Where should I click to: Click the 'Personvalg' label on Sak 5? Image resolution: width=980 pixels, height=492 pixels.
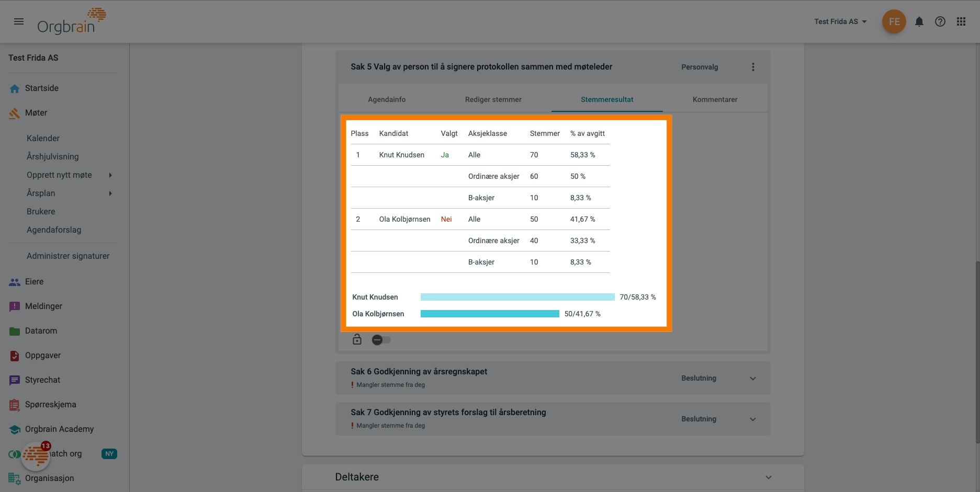[x=700, y=67]
